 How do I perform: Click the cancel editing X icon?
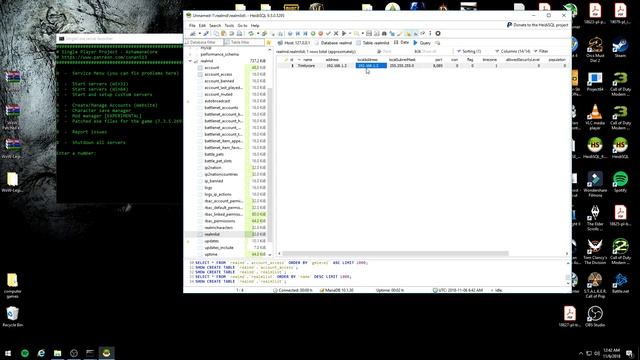tap(336, 33)
